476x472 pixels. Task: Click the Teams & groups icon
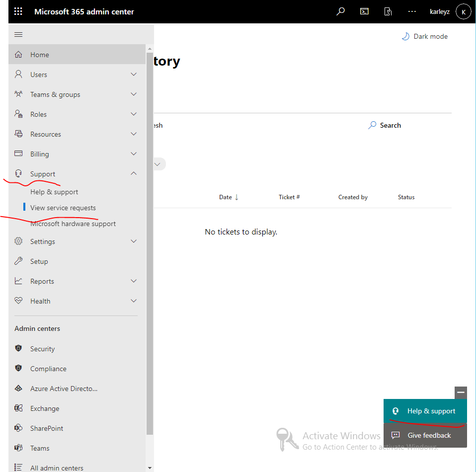pyautogui.click(x=18, y=94)
